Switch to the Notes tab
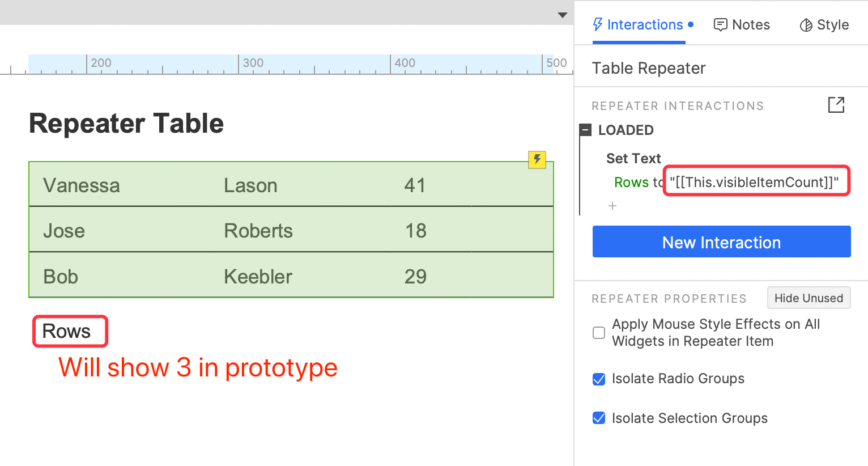868x466 pixels. [x=742, y=25]
